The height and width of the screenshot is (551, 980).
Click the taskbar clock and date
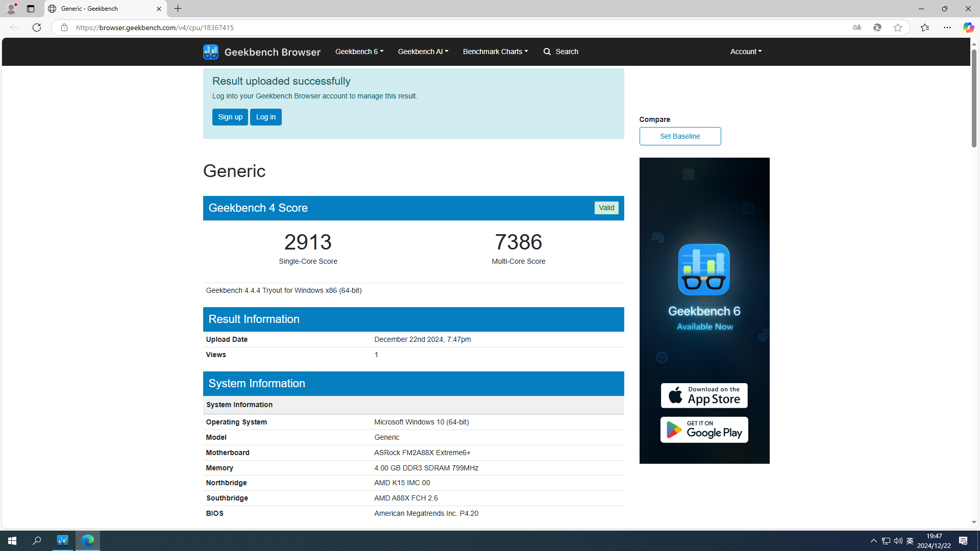pyautogui.click(x=934, y=540)
